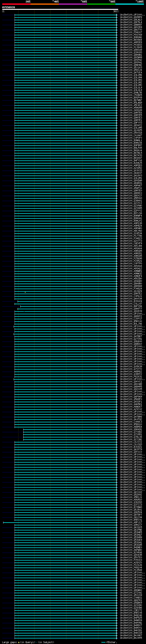Select hit UniRef100_Q9ZRP9

(x=131, y=17)
